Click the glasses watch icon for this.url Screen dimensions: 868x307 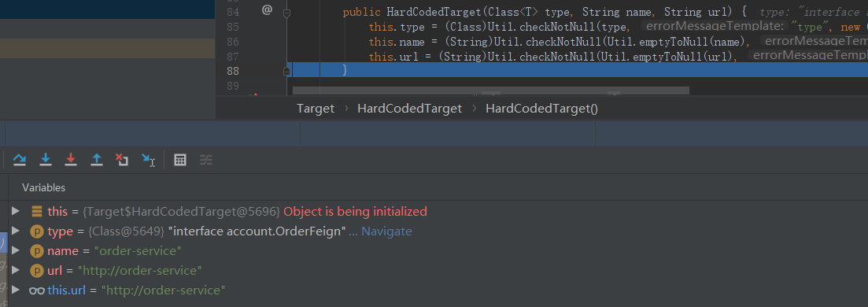point(36,290)
